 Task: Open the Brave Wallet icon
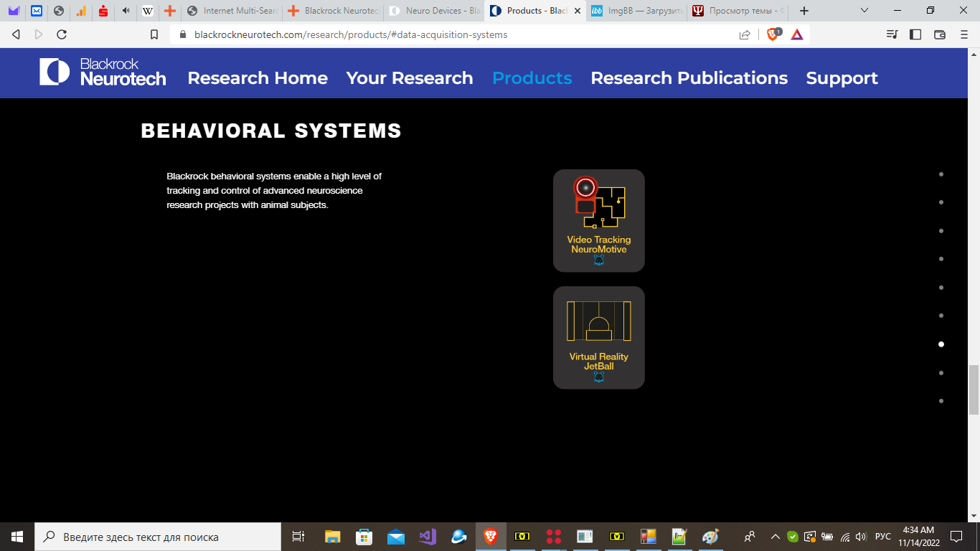point(940,34)
